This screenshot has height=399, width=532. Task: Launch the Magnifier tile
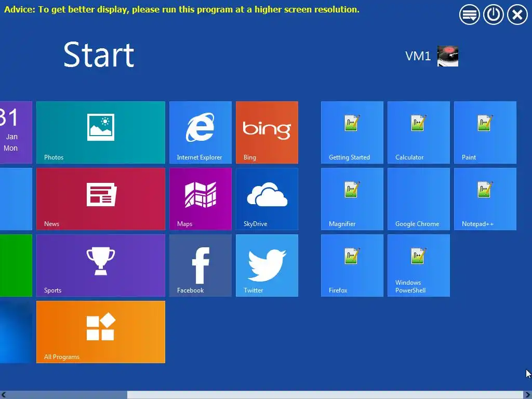click(x=352, y=199)
